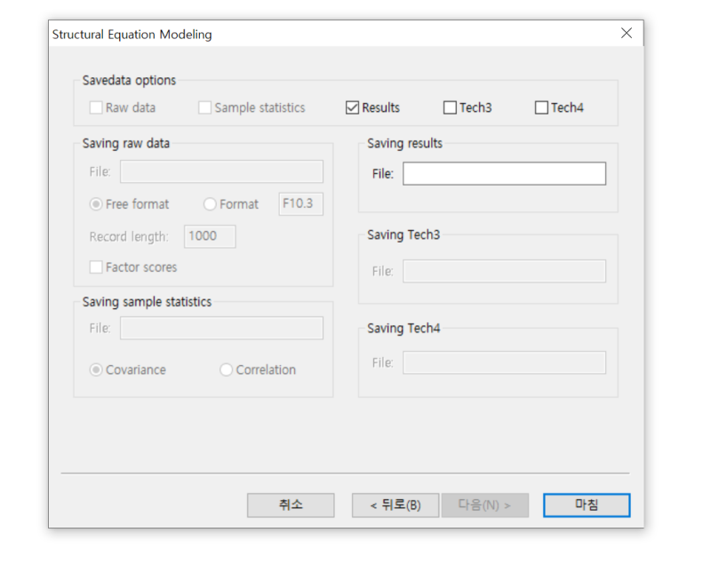Viewport: 711px width, 588px height.
Task: Uncheck the Results checkbox
Action: tap(352, 107)
